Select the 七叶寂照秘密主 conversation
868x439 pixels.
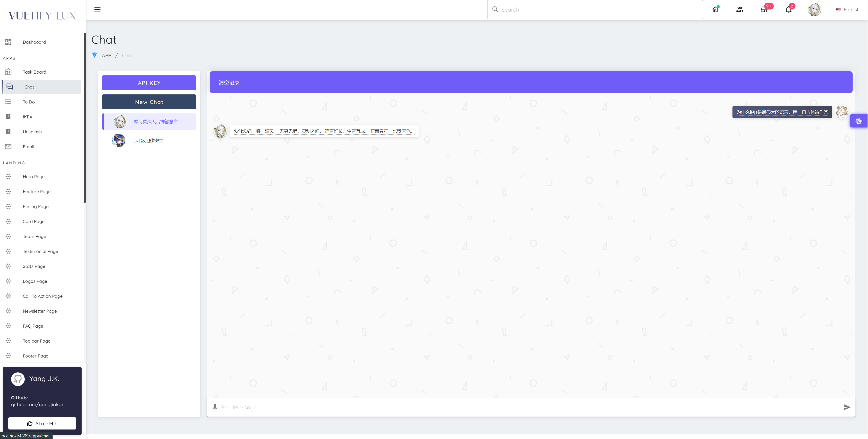point(148,141)
